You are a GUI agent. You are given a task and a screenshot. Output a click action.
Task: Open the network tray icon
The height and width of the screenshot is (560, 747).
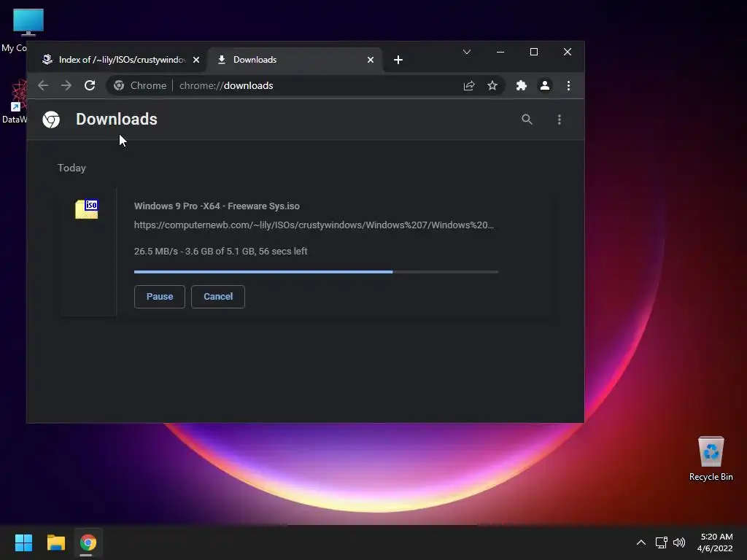pyautogui.click(x=661, y=542)
